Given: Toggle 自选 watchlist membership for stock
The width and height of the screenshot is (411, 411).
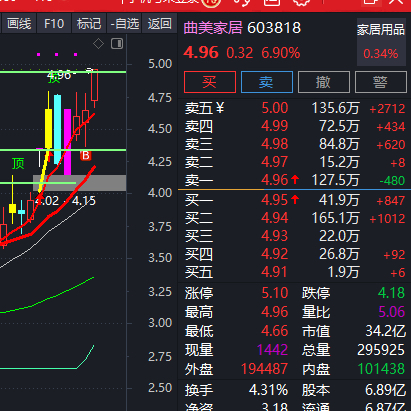Looking at the screenshot, I should click(x=124, y=24).
